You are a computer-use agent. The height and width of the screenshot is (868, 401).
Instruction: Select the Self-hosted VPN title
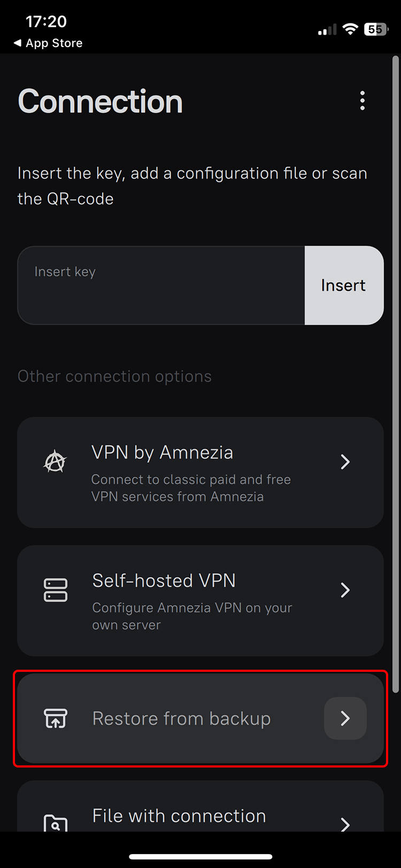coord(164,581)
